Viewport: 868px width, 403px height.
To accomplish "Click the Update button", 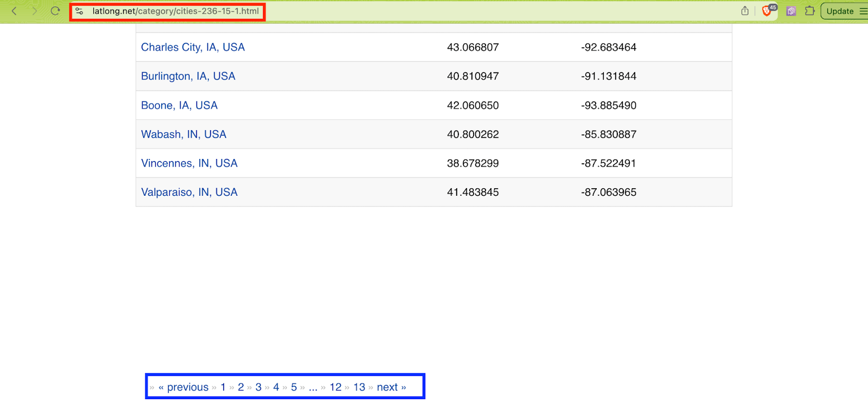I will (840, 11).
